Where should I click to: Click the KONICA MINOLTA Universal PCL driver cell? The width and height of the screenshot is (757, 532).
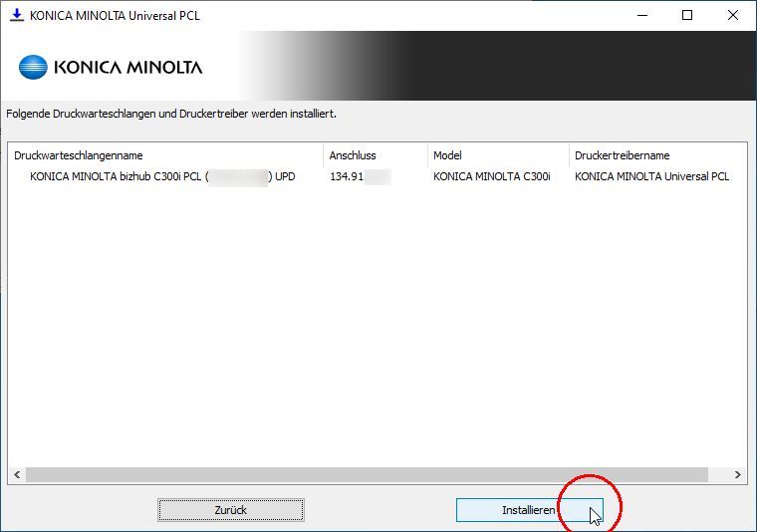point(651,176)
